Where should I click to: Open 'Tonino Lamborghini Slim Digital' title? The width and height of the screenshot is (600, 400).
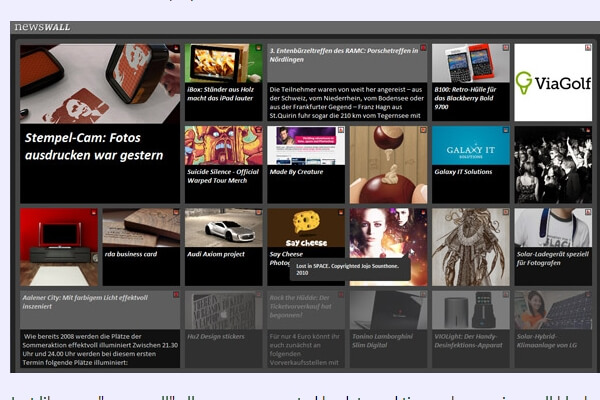pyautogui.click(x=383, y=341)
